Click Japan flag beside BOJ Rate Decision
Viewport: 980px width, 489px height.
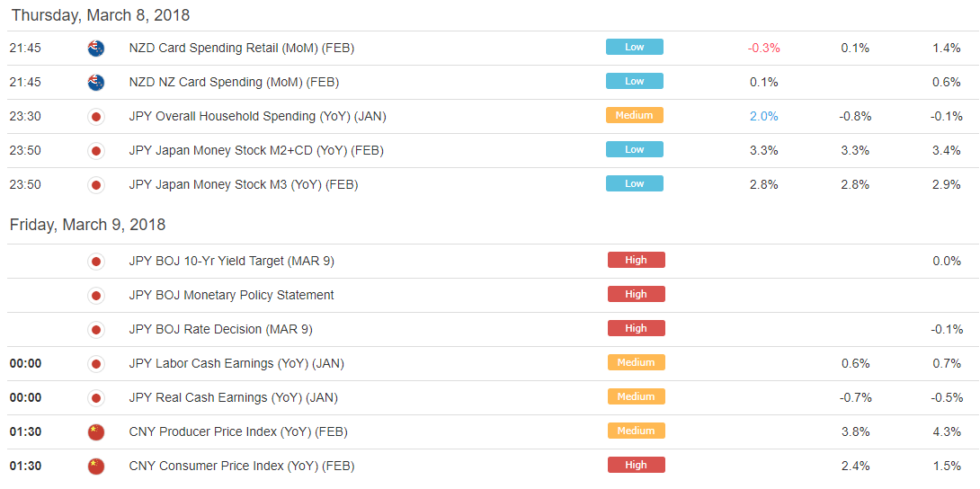tap(96, 330)
